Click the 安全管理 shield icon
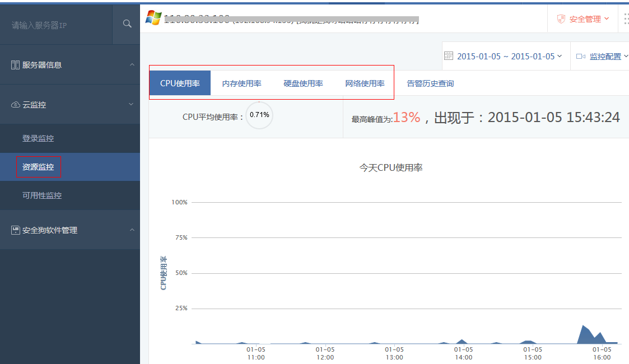This screenshot has width=629, height=364. [x=561, y=19]
